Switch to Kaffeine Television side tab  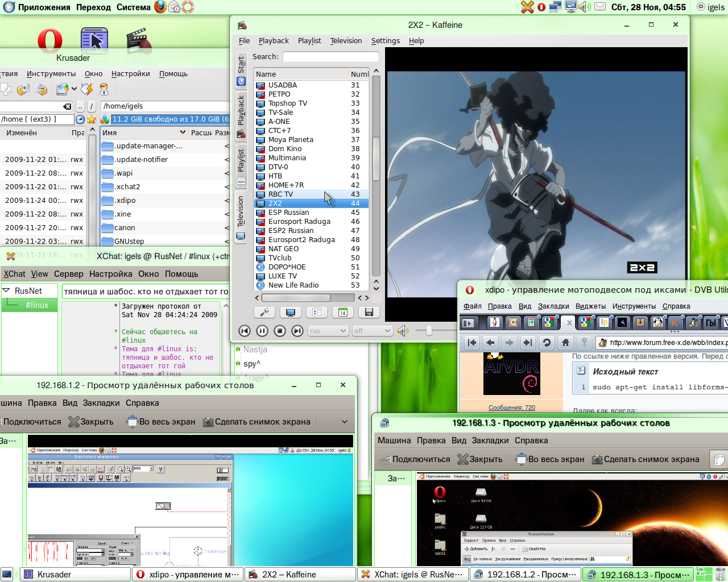point(241,217)
